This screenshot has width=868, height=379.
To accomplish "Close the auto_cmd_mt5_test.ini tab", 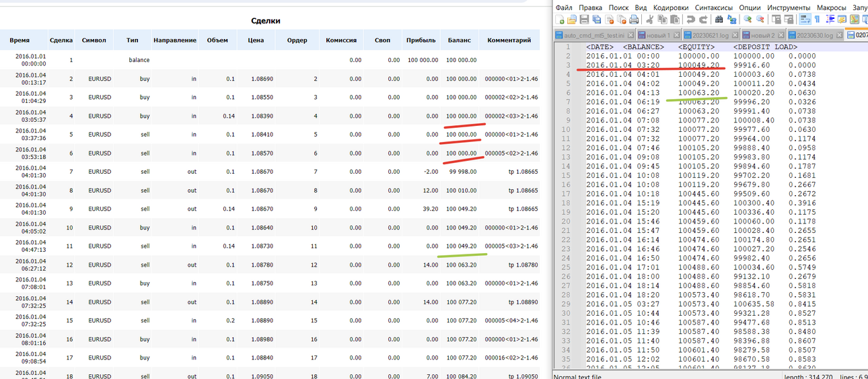I will tap(630, 35).
